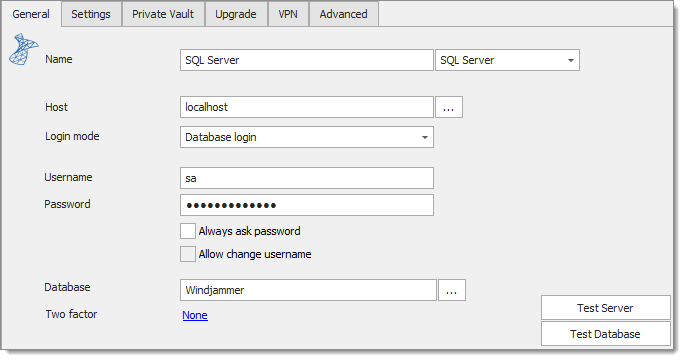Browse hosts with the ellipsis button
This screenshot has width=684, height=360.
tap(449, 107)
